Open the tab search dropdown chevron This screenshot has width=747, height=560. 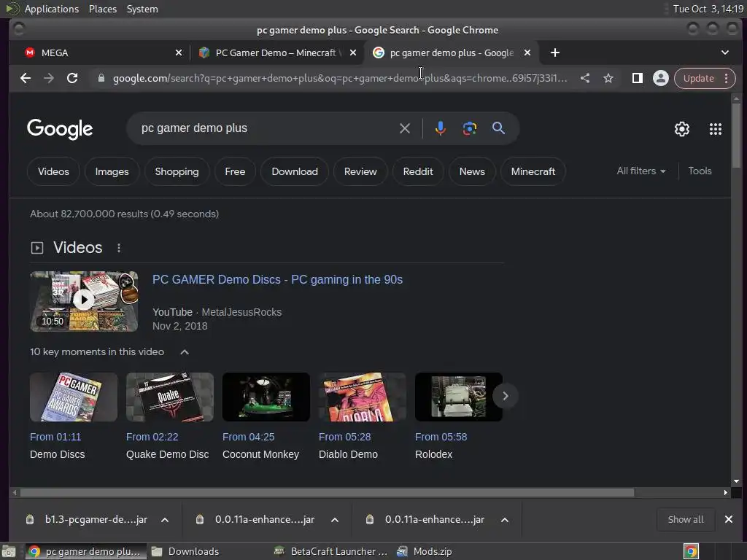click(724, 52)
